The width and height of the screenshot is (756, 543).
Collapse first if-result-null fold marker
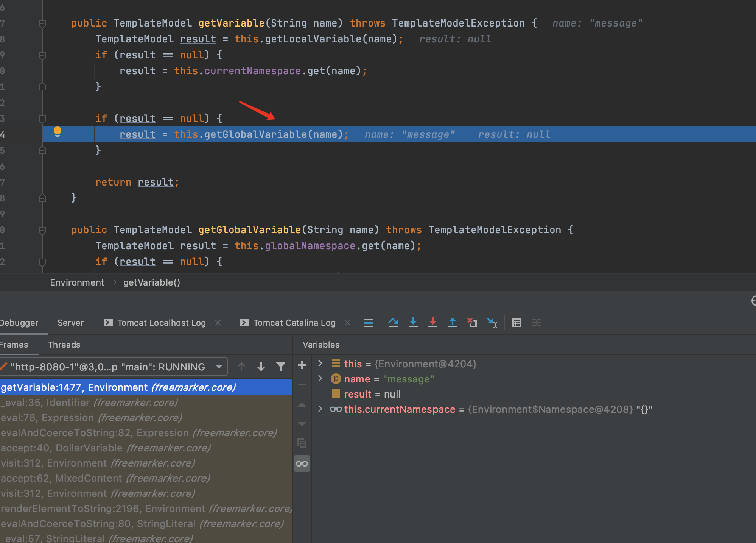(42, 55)
